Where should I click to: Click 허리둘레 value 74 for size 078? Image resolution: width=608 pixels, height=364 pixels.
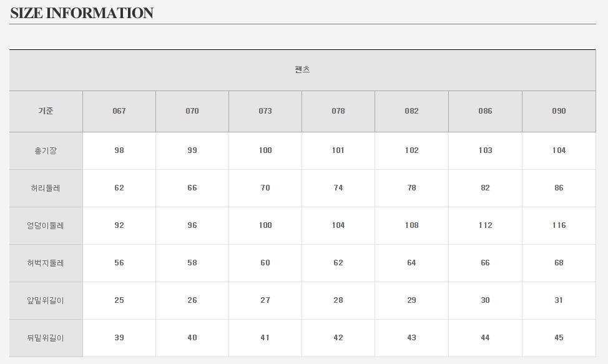coord(338,188)
